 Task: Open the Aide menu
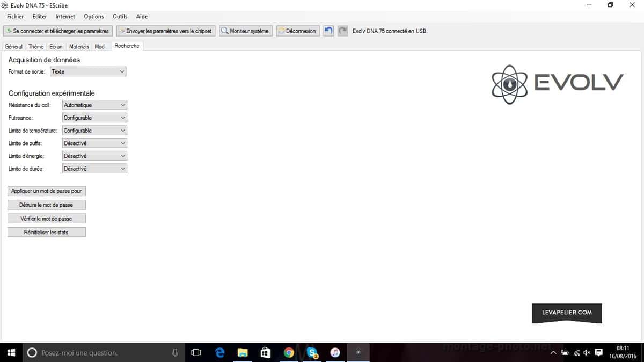(x=142, y=17)
